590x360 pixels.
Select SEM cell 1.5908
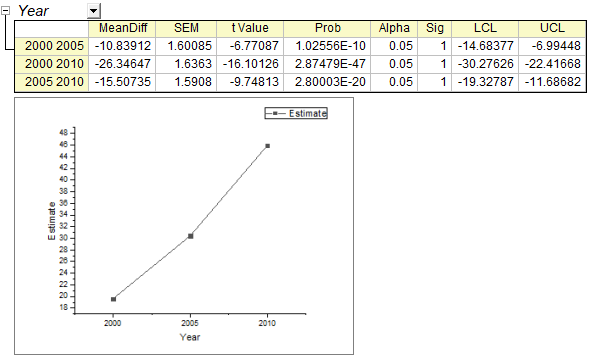(186, 82)
